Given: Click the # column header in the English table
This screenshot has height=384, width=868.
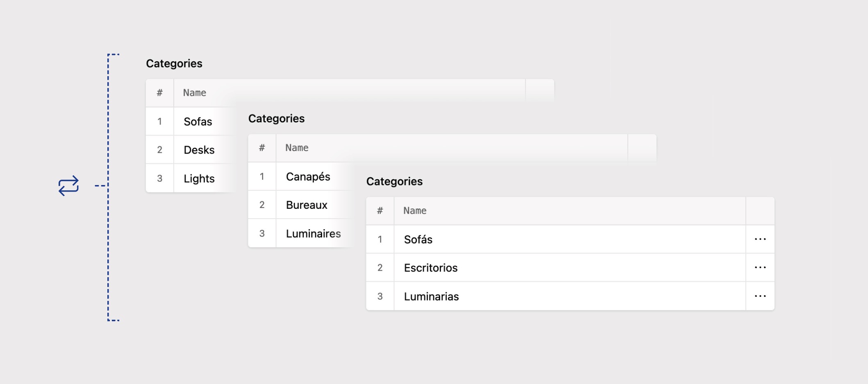Looking at the screenshot, I should 159,93.
